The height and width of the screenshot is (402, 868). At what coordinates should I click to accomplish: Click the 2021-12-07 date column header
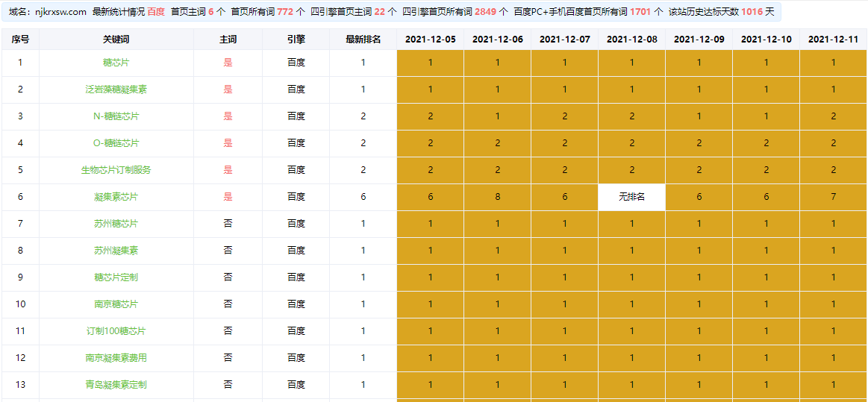565,40
